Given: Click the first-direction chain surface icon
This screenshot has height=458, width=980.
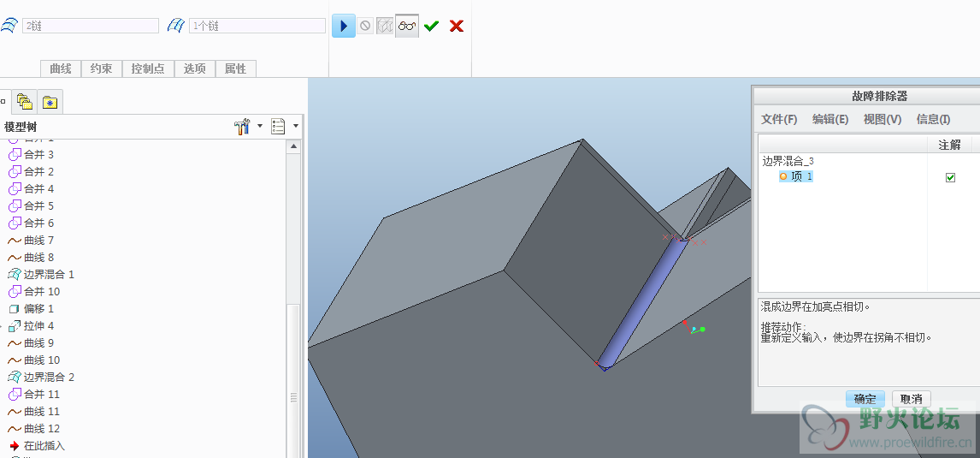Looking at the screenshot, I should (x=9, y=26).
